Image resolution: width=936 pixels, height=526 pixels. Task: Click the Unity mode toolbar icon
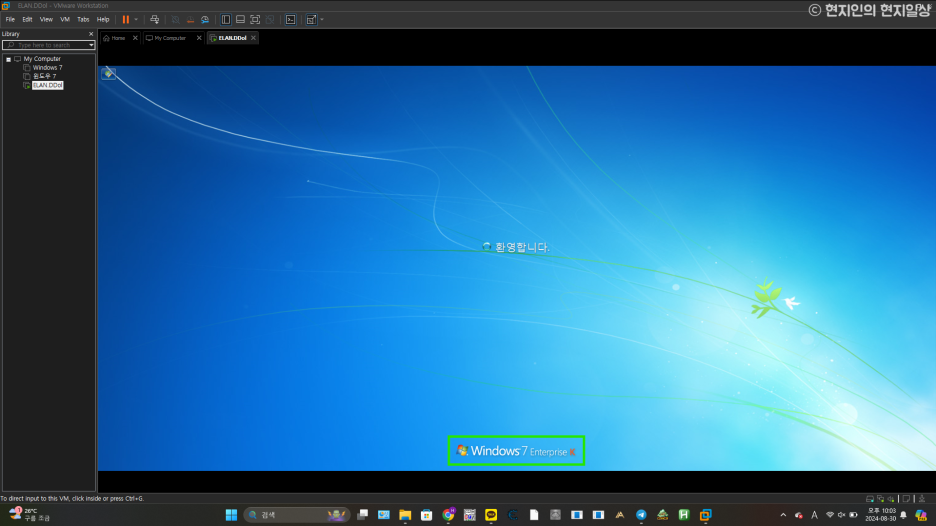click(x=270, y=20)
